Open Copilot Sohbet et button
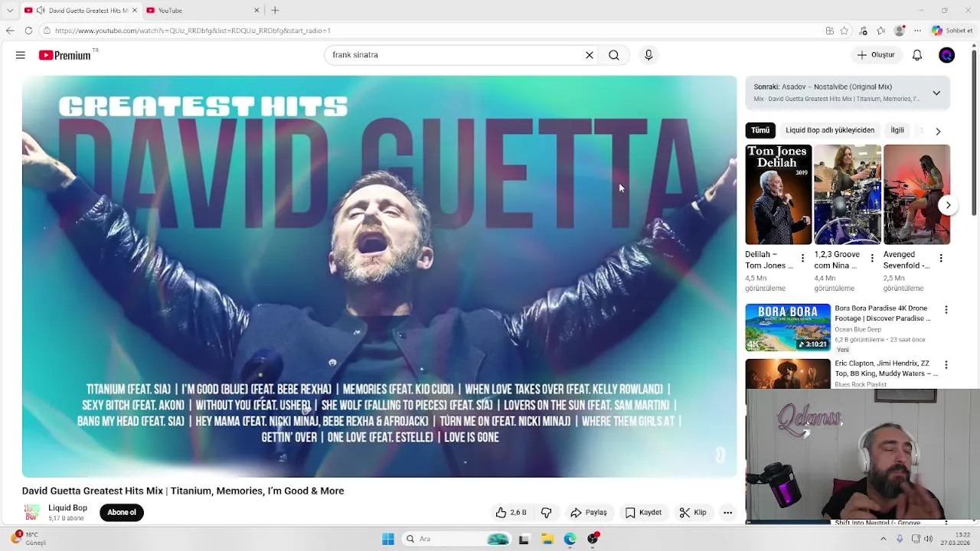Image resolution: width=980 pixels, height=551 pixels. coord(952,31)
